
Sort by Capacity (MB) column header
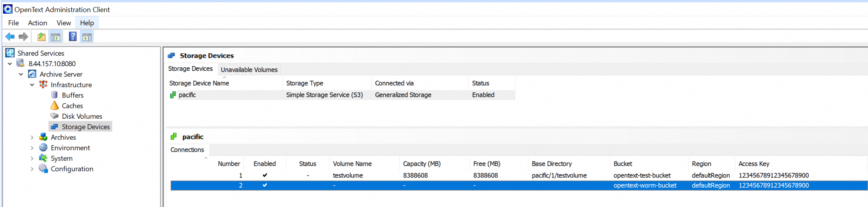click(x=434, y=164)
